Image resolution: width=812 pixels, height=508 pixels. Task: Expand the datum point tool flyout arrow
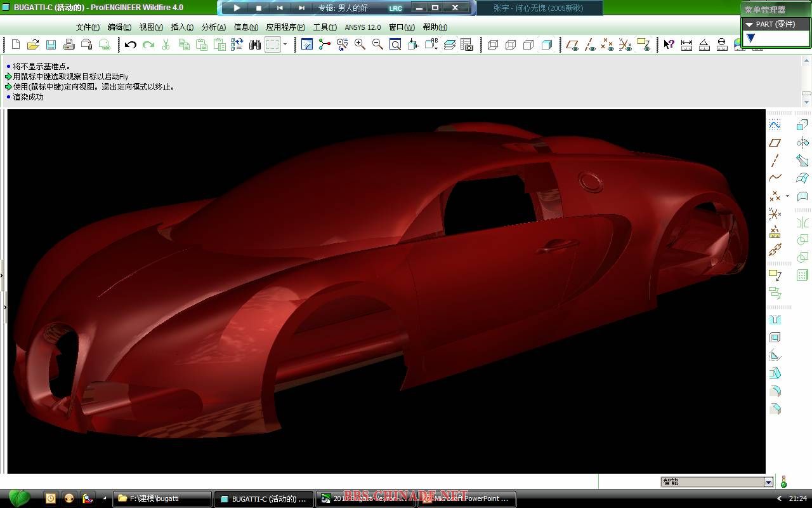pyautogui.click(x=787, y=196)
